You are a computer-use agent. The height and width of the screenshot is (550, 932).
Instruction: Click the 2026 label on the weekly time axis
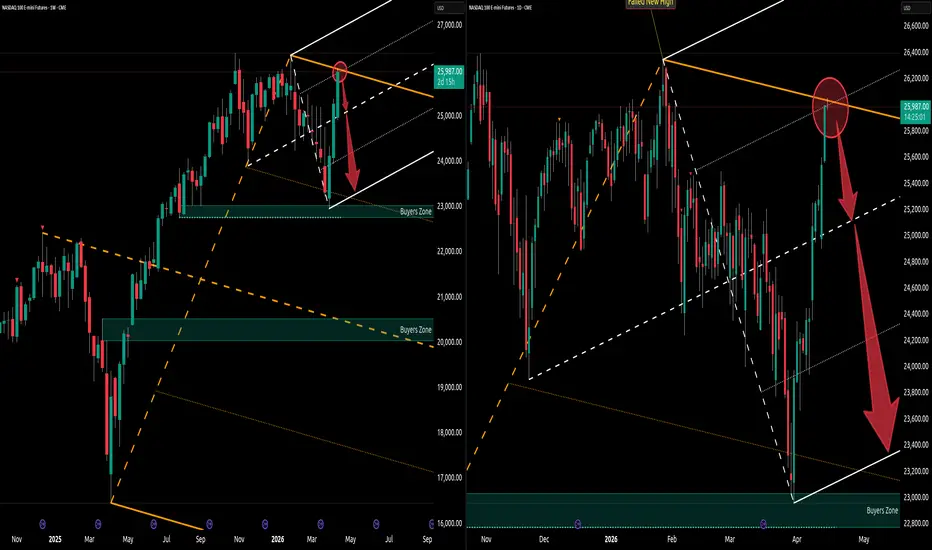[x=278, y=540]
